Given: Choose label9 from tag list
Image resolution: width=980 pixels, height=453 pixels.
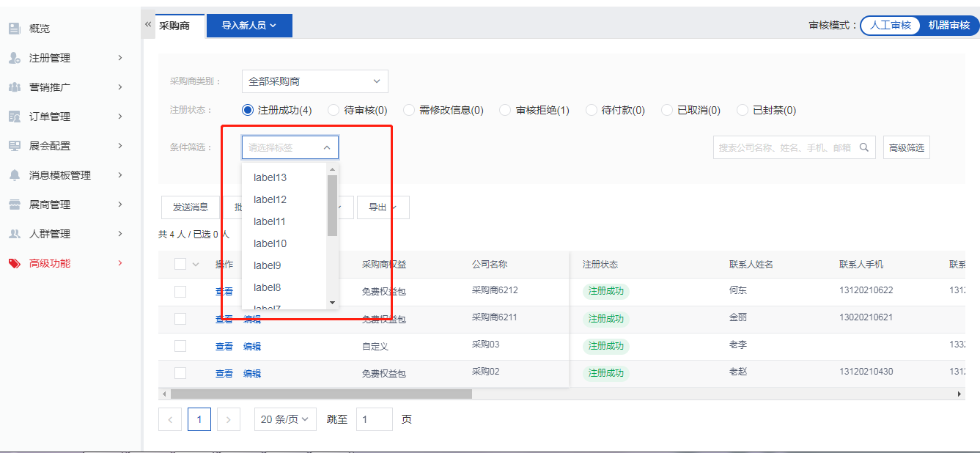Looking at the screenshot, I should (x=284, y=265).
